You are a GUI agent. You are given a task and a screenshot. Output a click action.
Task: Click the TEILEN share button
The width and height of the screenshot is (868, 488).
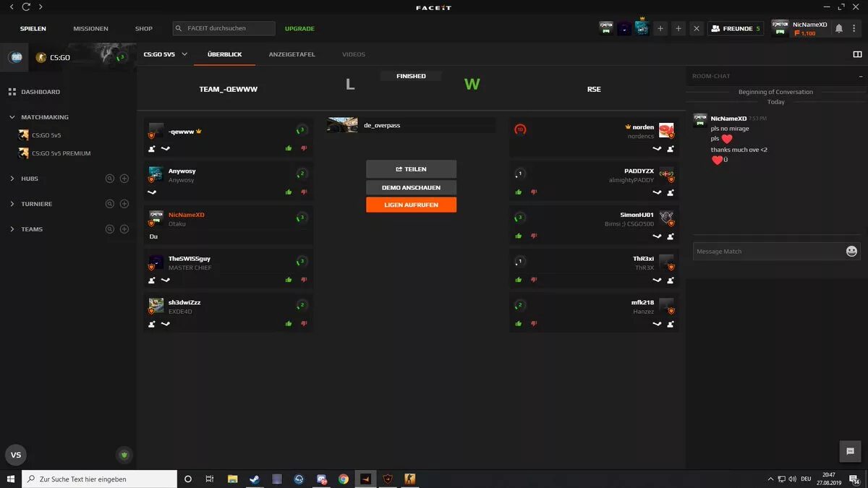click(x=411, y=169)
